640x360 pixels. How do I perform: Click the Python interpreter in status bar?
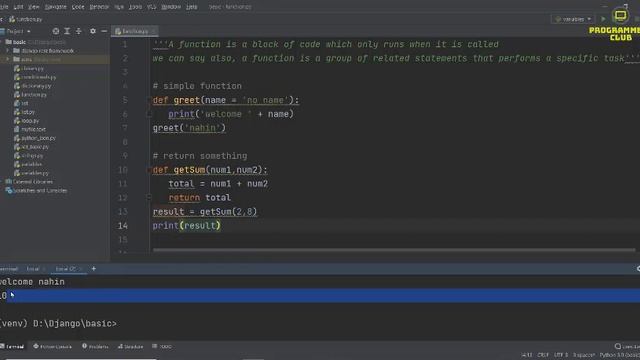point(620,355)
